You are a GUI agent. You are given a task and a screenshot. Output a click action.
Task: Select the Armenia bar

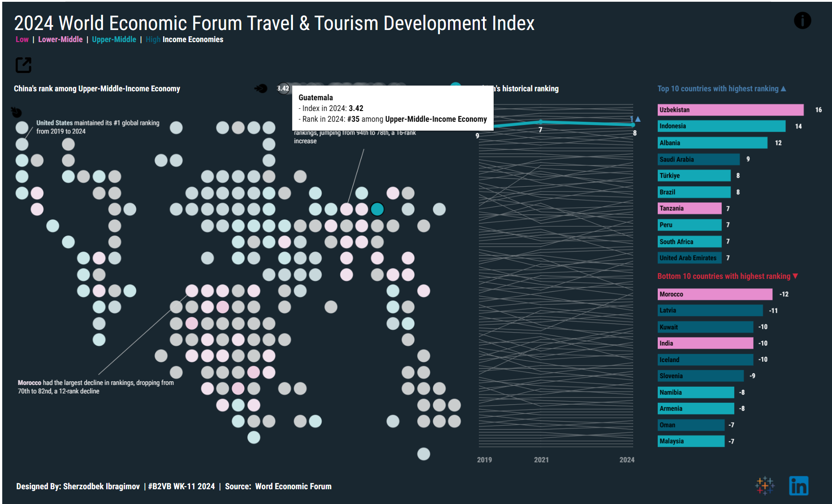tap(696, 408)
